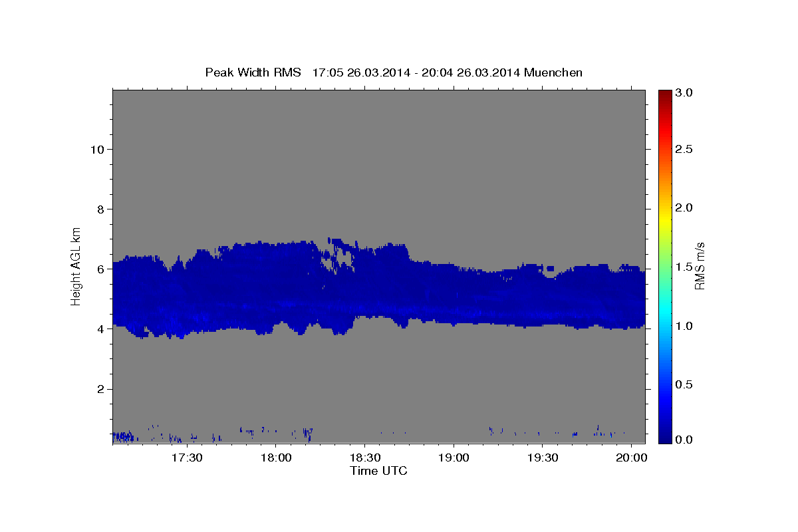
Task: Click the 17:30 time tick label
Action: tap(187, 458)
